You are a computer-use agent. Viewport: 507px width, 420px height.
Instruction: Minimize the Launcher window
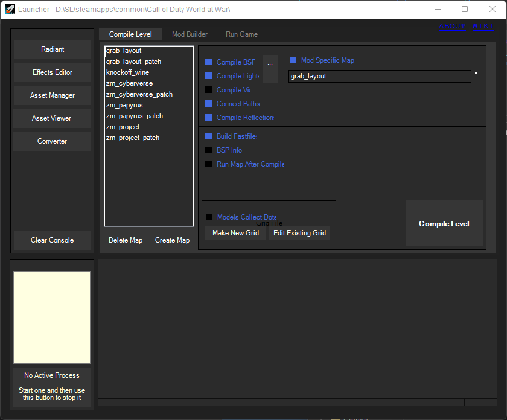(438, 10)
